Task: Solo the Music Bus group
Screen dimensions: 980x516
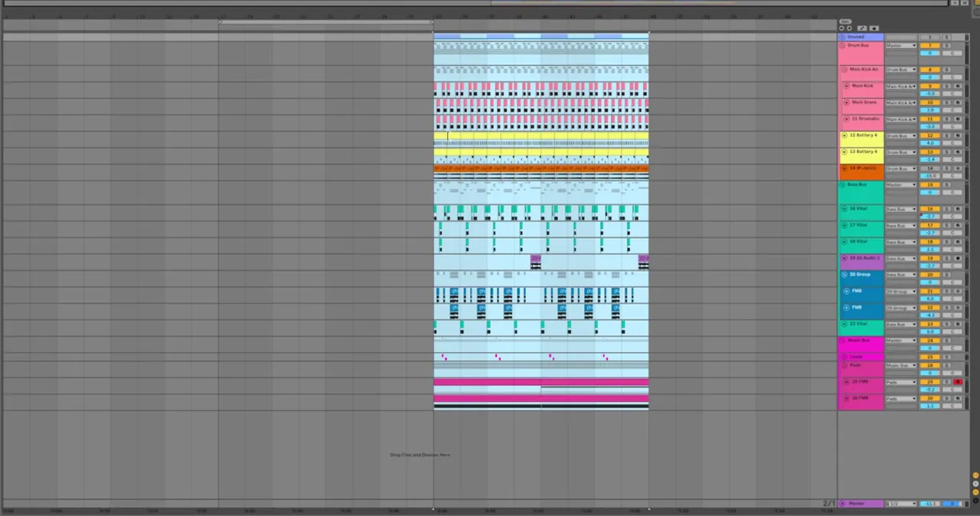Action: pos(946,340)
